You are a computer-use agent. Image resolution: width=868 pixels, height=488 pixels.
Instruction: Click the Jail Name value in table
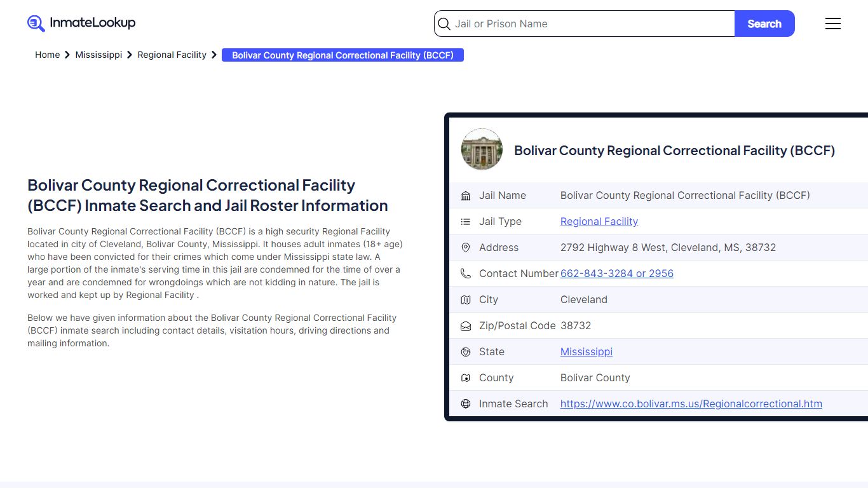pyautogui.click(x=685, y=195)
